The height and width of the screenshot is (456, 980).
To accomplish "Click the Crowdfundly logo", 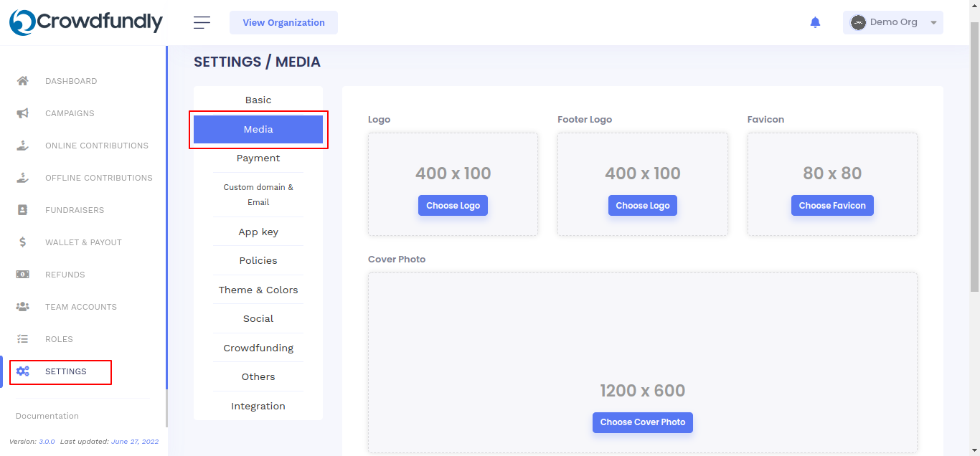I will click(86, 22).
